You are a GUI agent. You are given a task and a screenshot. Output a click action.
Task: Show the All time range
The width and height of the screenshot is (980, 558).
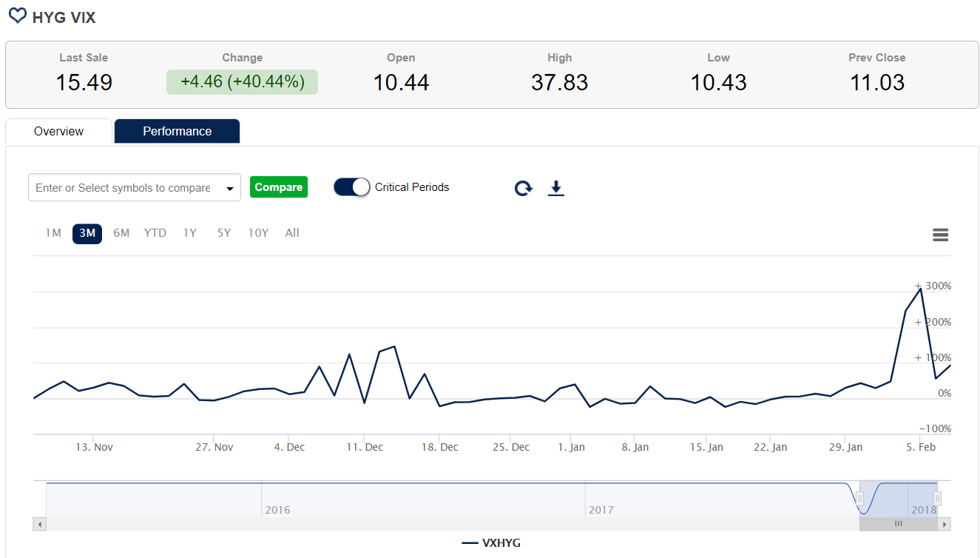click(292, 233)
